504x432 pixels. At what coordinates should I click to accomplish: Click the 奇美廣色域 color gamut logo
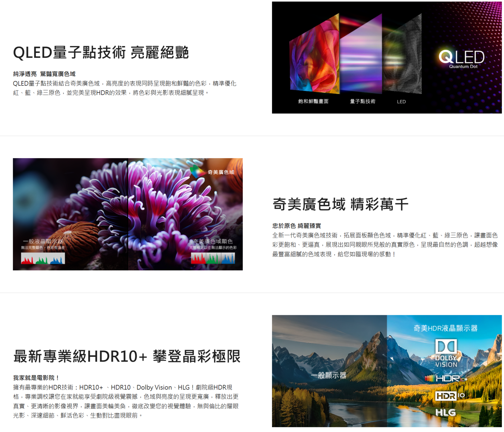(213, 172)
